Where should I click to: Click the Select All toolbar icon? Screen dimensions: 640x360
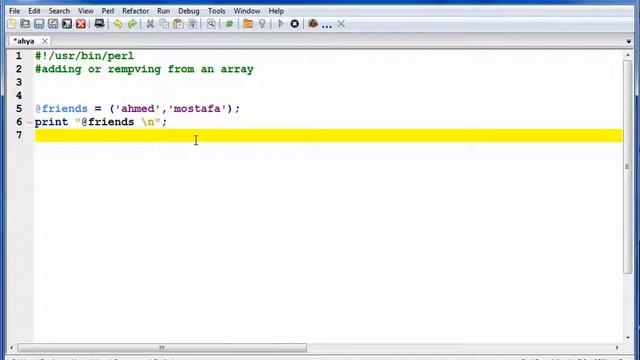pos(192,24)
